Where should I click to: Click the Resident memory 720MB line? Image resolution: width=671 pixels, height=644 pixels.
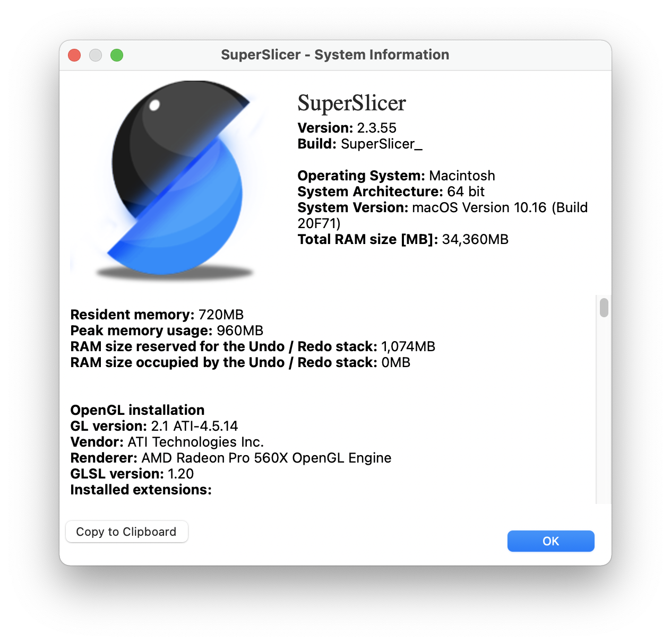157,315
